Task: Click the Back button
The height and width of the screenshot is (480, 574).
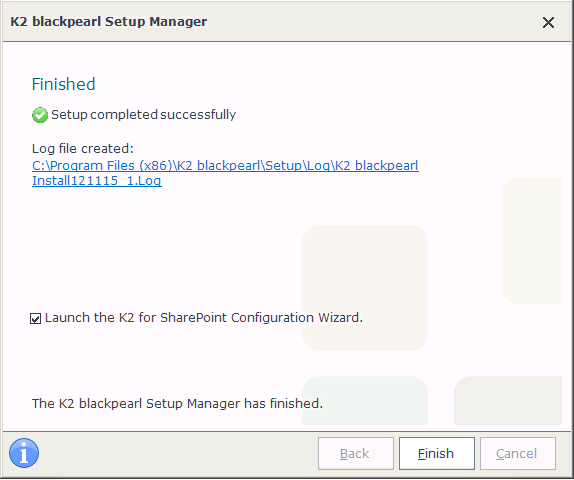Action: pyautogui.click(x=355, y=453)
